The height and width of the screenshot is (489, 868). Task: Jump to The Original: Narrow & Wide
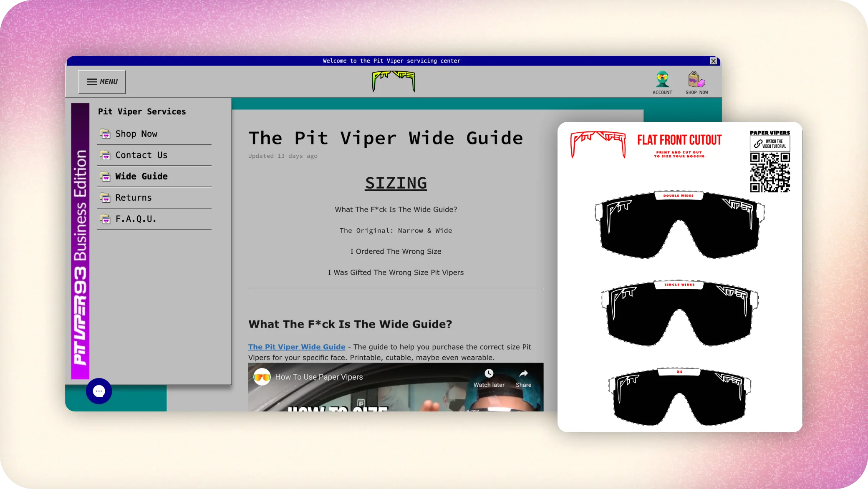click(396, 231)
